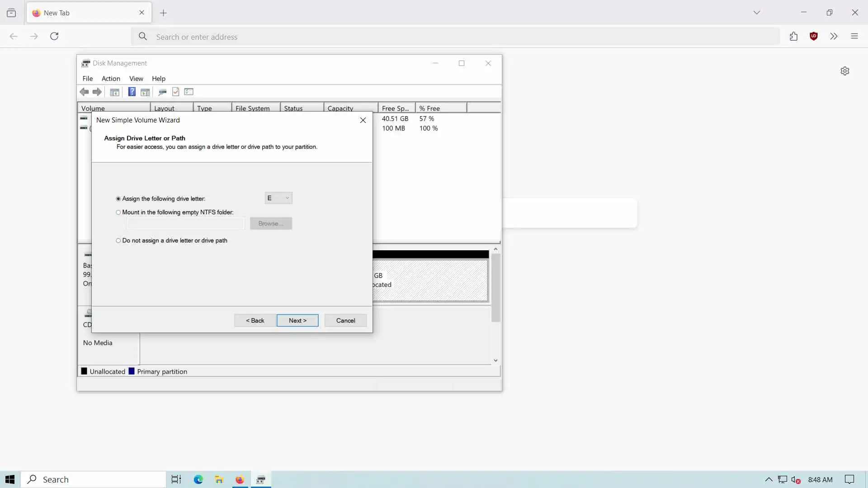Open the View menu
The height and width of the screenshot is (488, 868).
[x=136, y=79]
